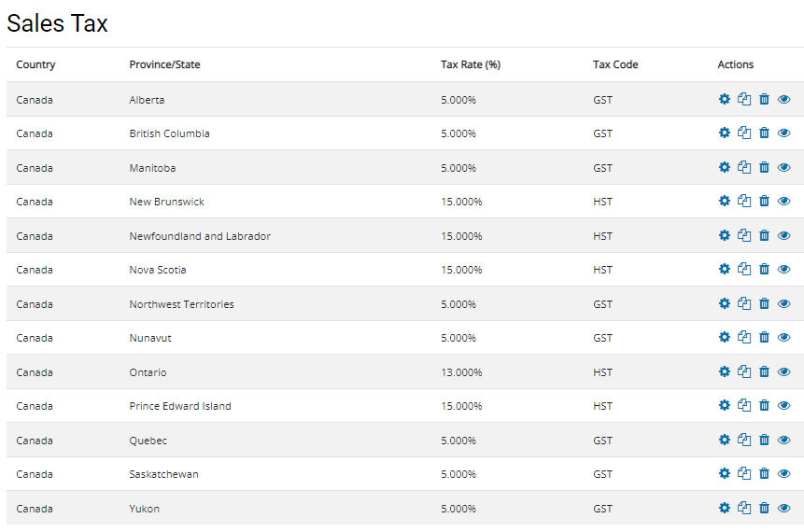This screenshot has height=532, width=804.
Task: Open gear settings for Saskatchewan row
Action: (725, 473)
